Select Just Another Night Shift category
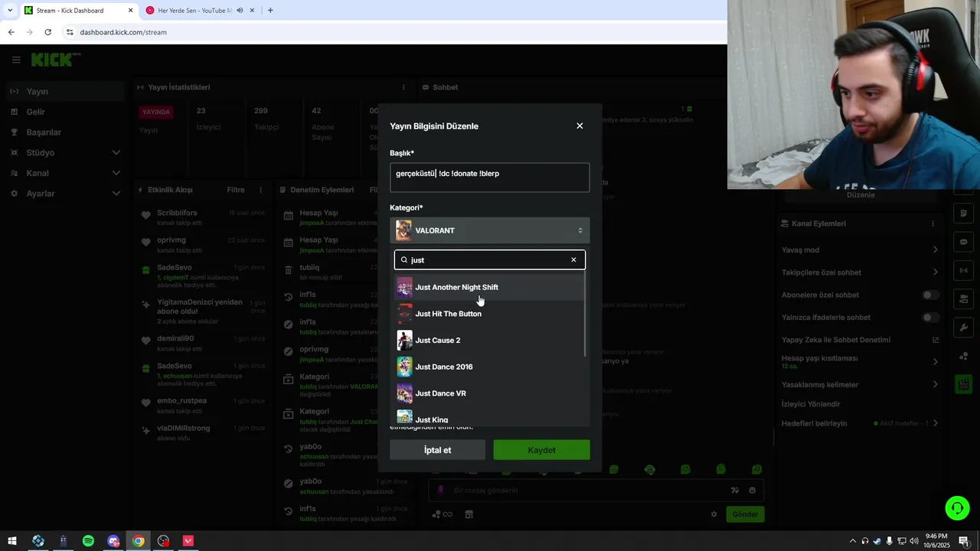The height and width of the screenshot is (551, 980). click(489, 287)
